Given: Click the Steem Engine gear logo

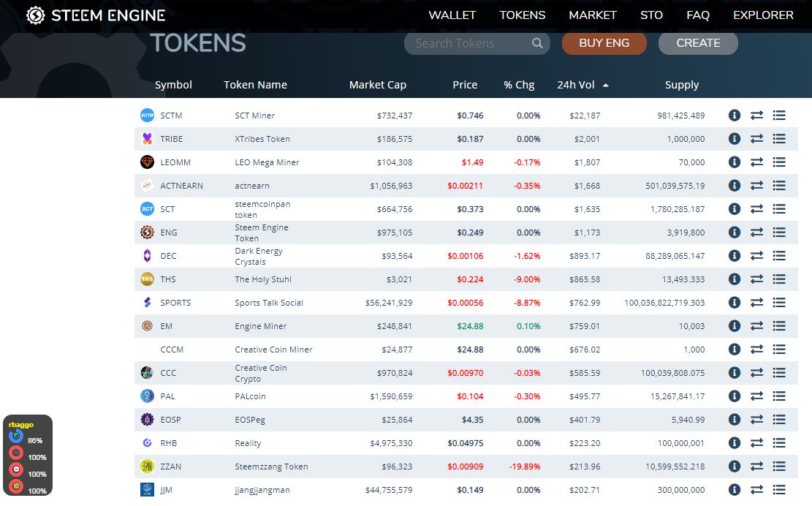Looking at the screenshot, I should [35, 15].
